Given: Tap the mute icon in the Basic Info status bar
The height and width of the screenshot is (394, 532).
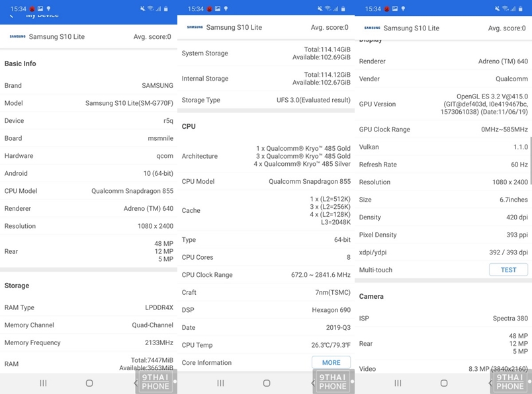Looking at the screenshot, I should coord(142,9).
